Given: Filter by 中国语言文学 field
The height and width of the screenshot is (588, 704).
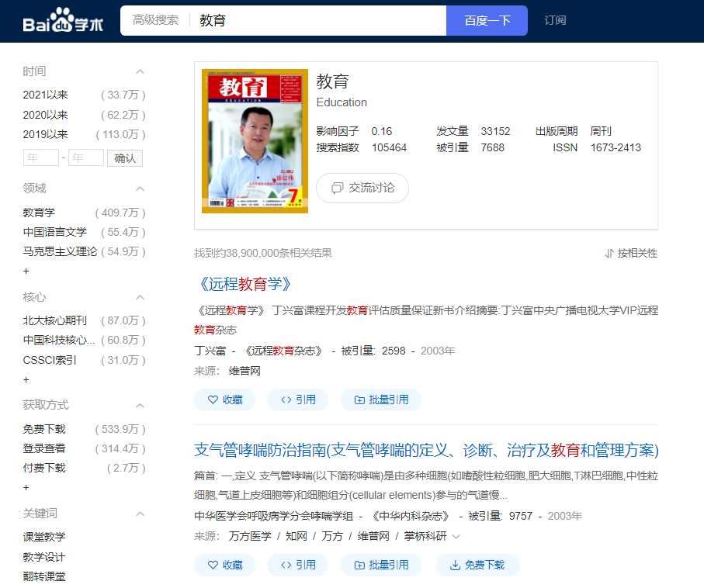Looking at the screenshot, I should [55, 232].
